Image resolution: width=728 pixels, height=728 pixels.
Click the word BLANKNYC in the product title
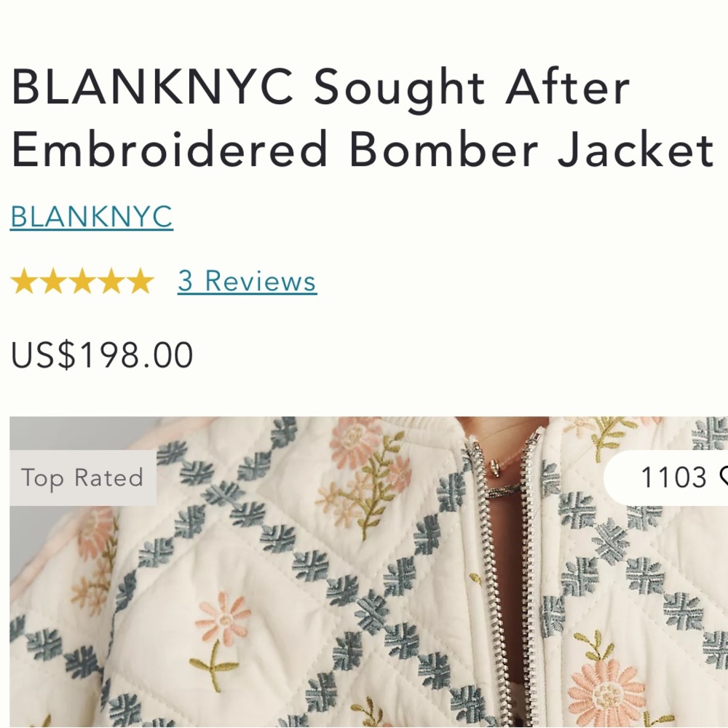(x=152, y=87)
